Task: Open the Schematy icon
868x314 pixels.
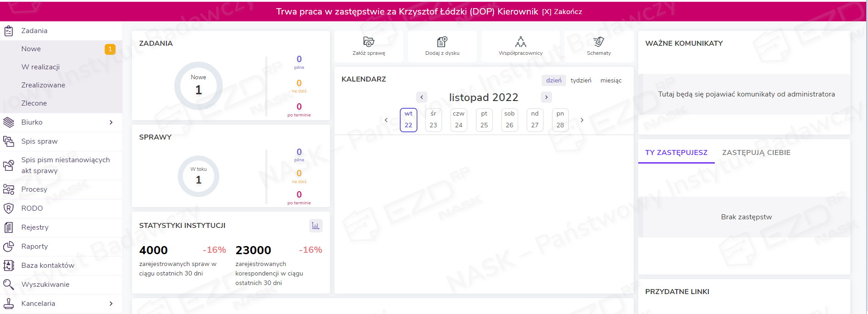Action: click(x=598, y=42)
